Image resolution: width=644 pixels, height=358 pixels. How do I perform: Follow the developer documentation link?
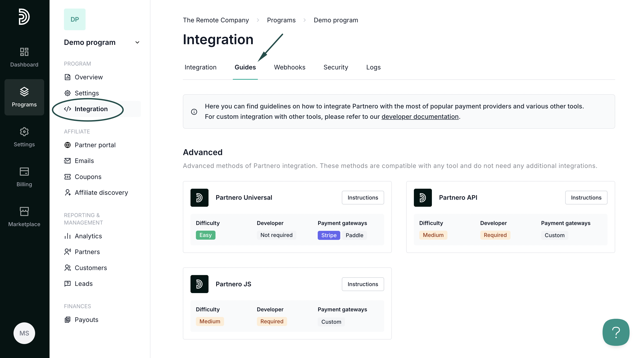pos(420,117)
